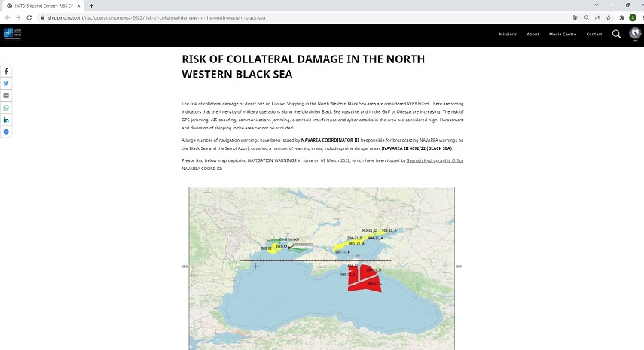Click the red 089-22 warning area on map
The width and height of the screenshot is (644, 350).
365,278
